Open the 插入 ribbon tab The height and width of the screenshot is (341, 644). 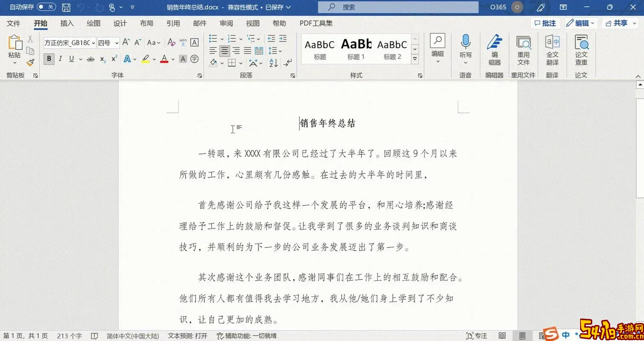tap(67, 23)
